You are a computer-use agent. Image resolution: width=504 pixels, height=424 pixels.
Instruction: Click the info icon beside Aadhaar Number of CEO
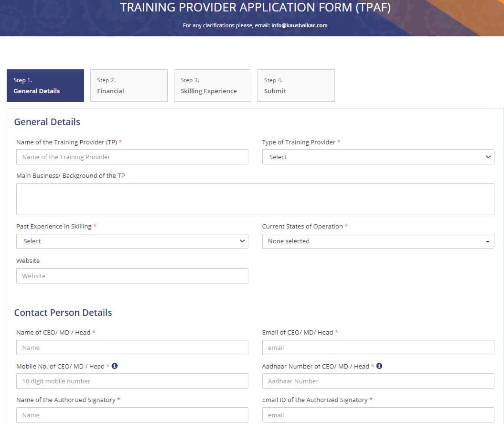379,366
